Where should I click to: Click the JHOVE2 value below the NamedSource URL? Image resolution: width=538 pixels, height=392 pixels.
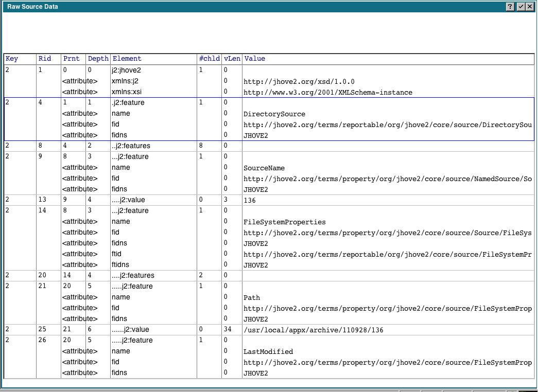(x=256, y=190)
